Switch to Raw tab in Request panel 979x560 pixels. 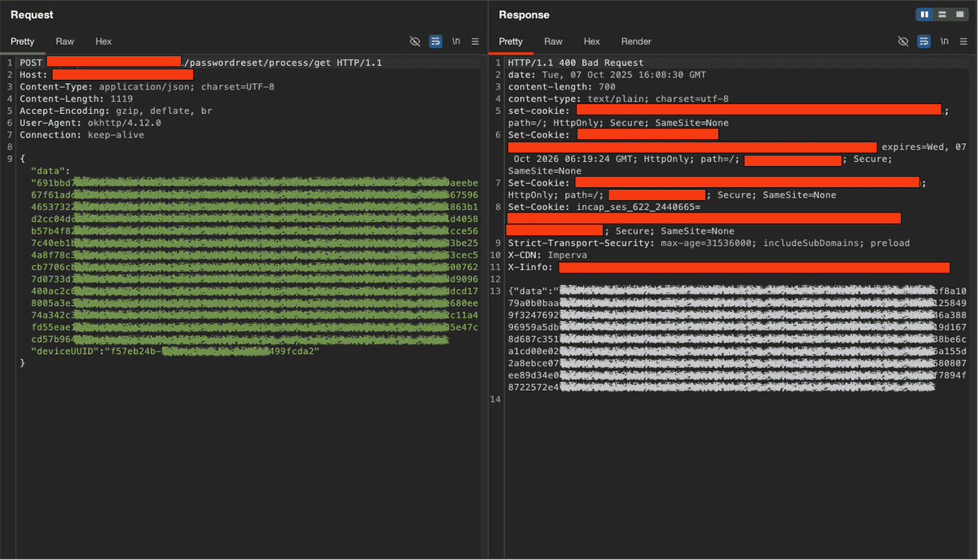[x=65, y=42]
